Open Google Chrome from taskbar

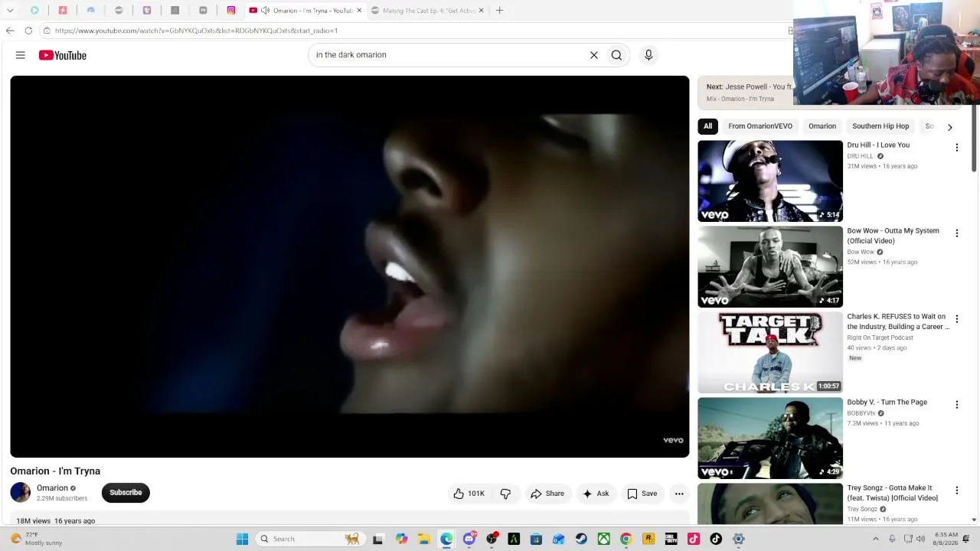(x=626, y=539)
